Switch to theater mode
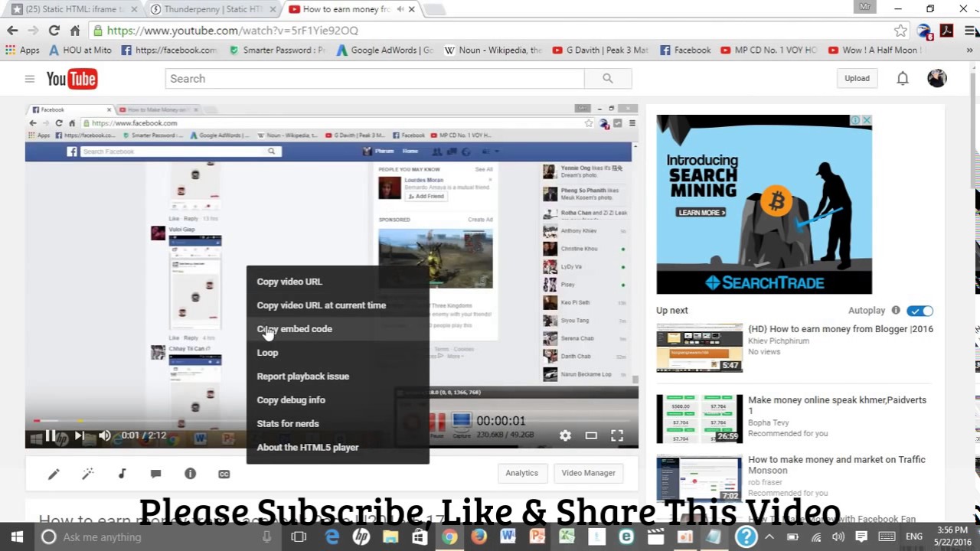 tap(591, 435)
